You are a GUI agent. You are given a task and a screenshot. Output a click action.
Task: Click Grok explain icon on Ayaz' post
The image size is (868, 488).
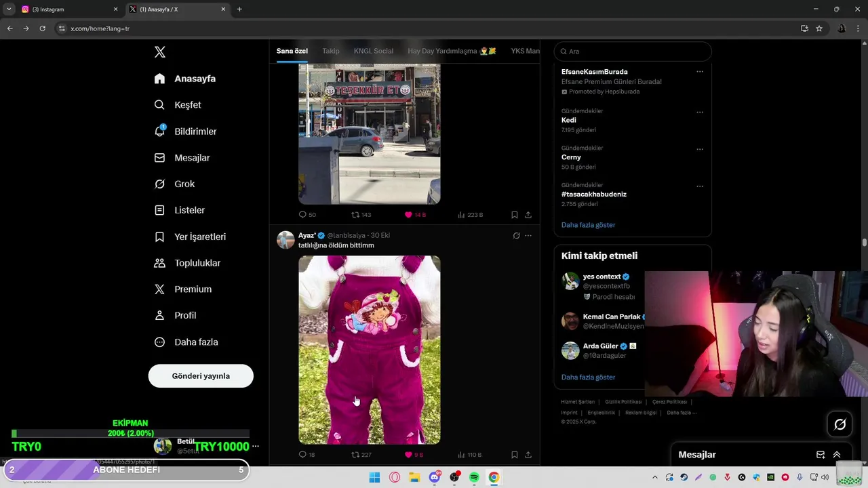[516, 236]
